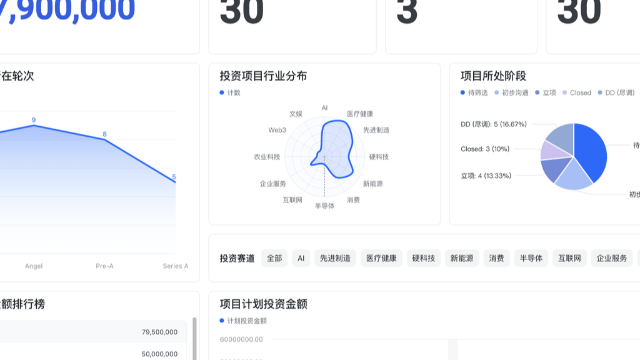Click the Series A axis label

point(176,266)
